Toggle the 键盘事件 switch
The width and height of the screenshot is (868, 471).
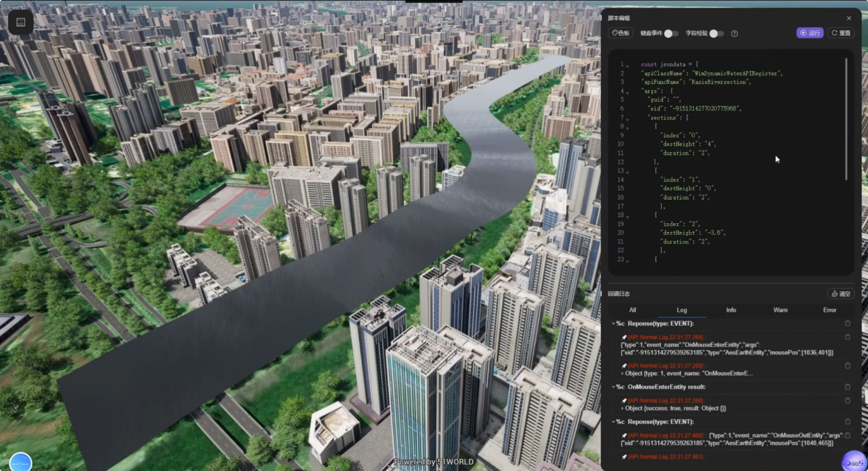tap(671, 34)
